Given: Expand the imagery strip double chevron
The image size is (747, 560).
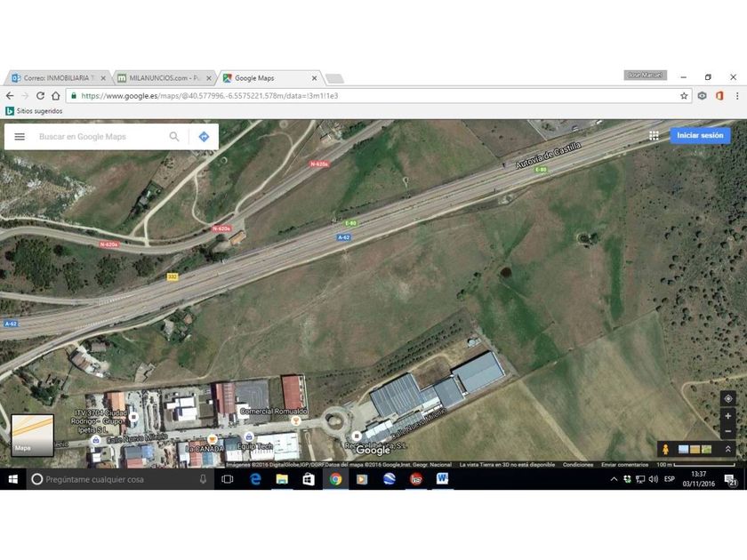Looking at the screenshot, I should [727, 449].
